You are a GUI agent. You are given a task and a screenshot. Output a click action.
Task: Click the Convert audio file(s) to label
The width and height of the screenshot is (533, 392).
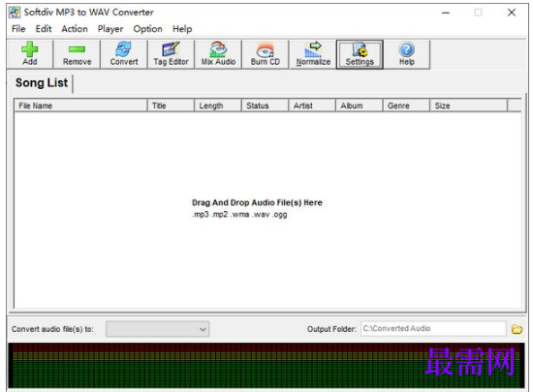[x=52, y=329]
